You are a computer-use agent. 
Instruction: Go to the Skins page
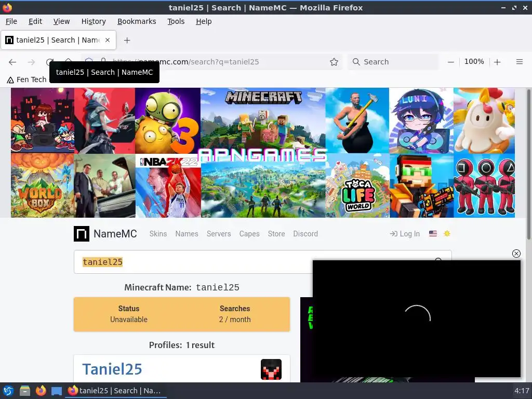[158, 234]
